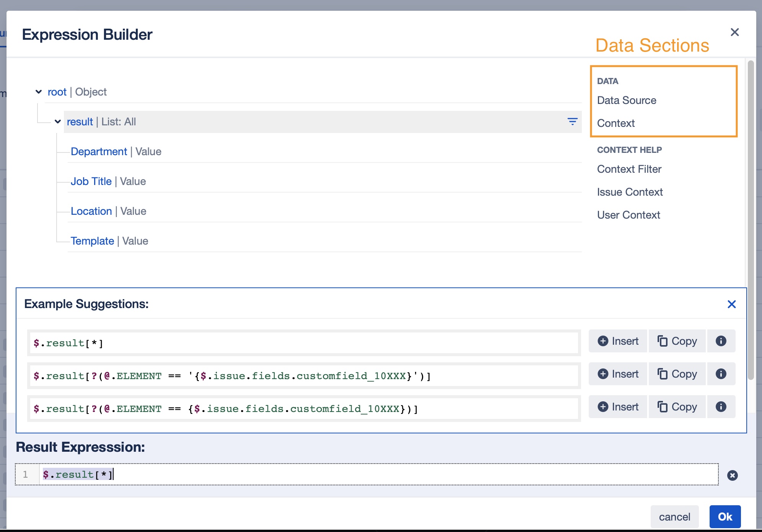Insert the $.result[*] suggestion
This screenshot has height=532, width=762.
coord(617,341)
